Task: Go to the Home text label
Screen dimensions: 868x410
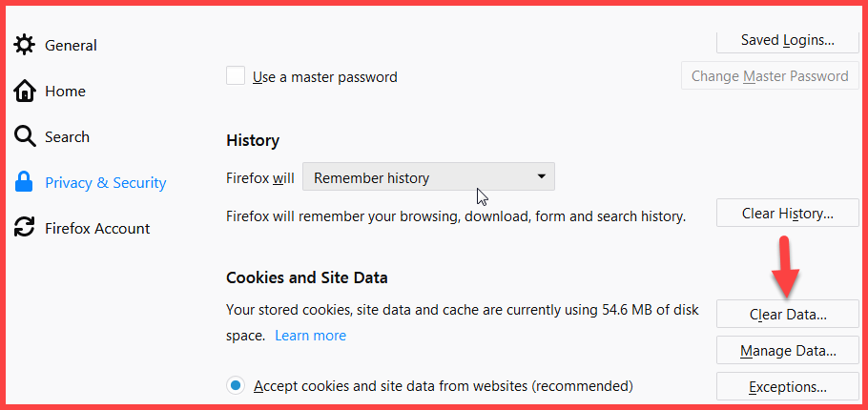Action: point(65,92)
